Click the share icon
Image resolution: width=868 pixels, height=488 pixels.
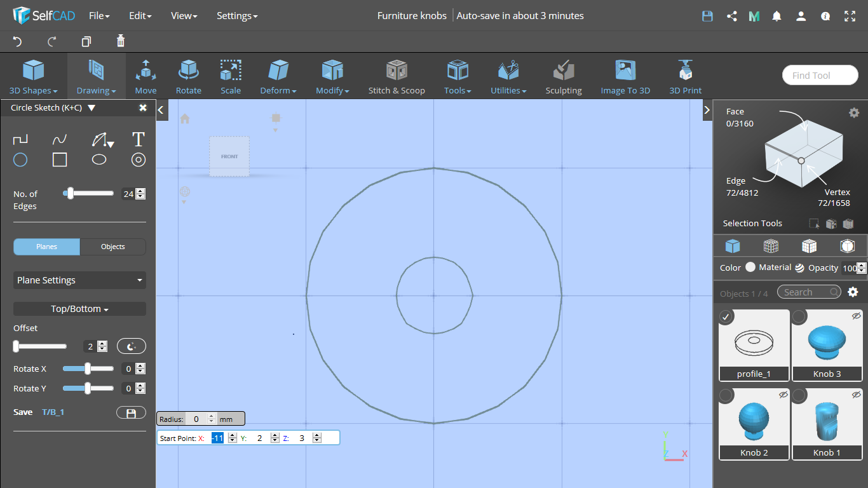tap(731, 16)
